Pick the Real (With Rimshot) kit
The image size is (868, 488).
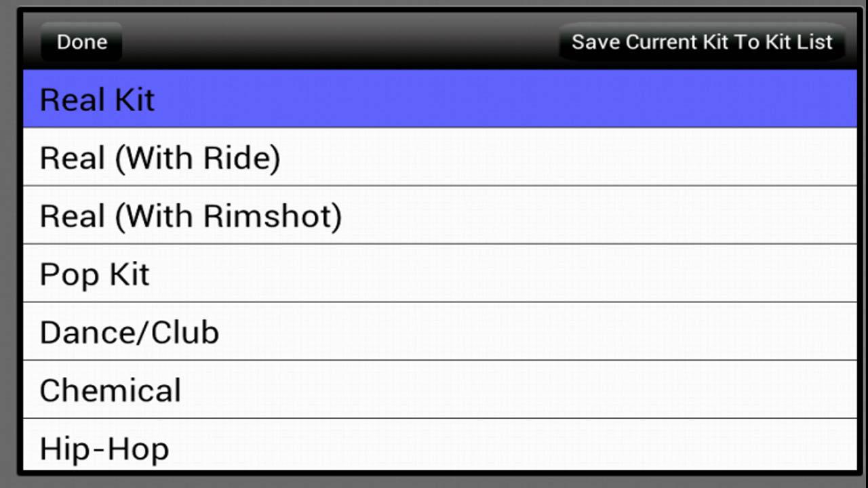coord(439,216)
